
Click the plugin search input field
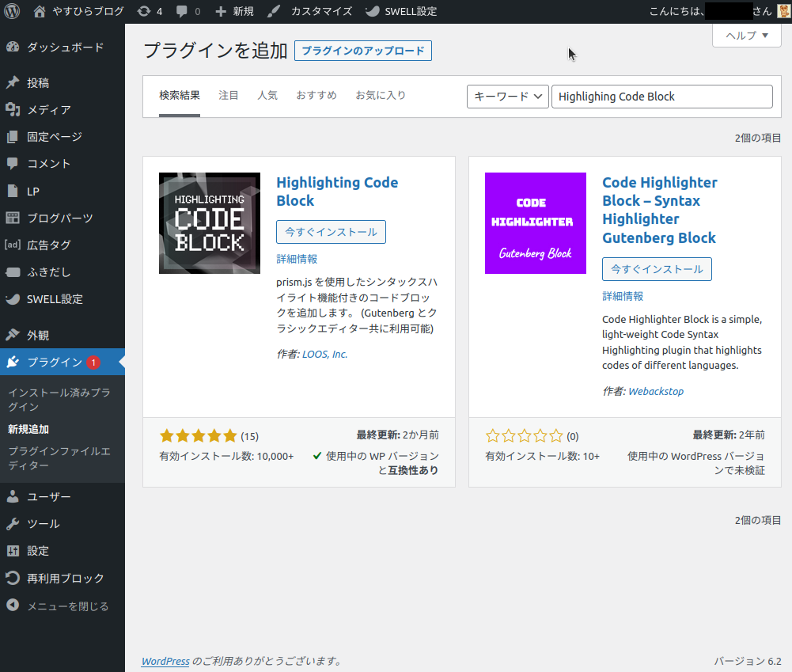pos(661,97)
